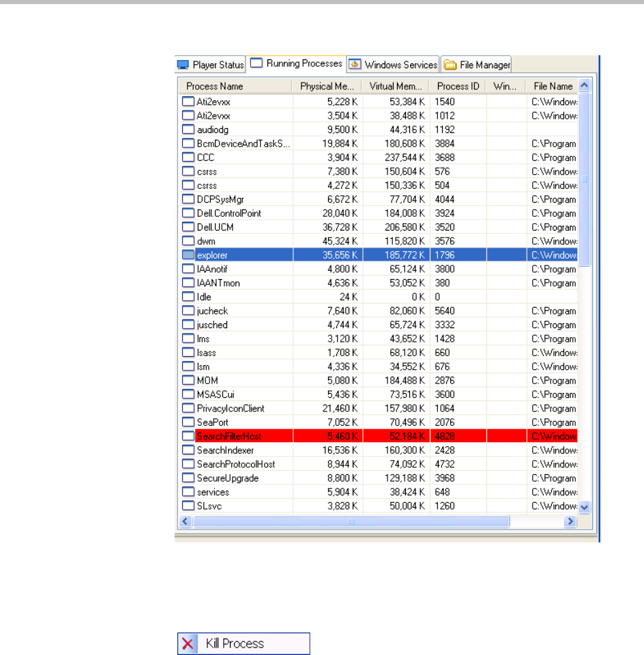Click the 45,324 K physical memory value
Screen dimensions: 644x655
tap(340, 241)
